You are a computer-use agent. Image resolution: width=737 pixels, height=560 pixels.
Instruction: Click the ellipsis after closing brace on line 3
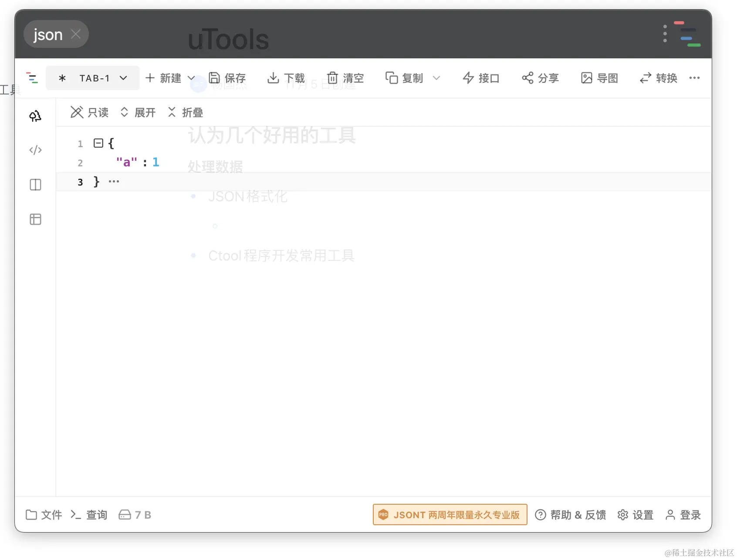coord(114,181)
